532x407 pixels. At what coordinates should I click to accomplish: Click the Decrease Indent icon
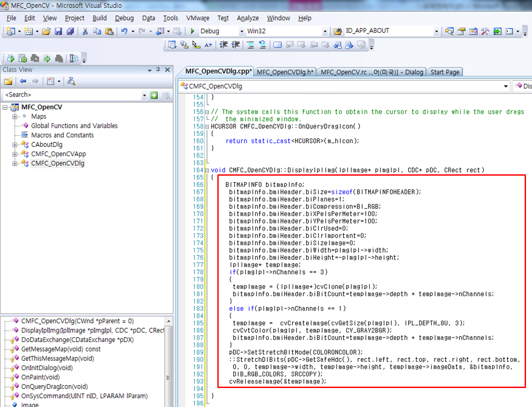223,45
